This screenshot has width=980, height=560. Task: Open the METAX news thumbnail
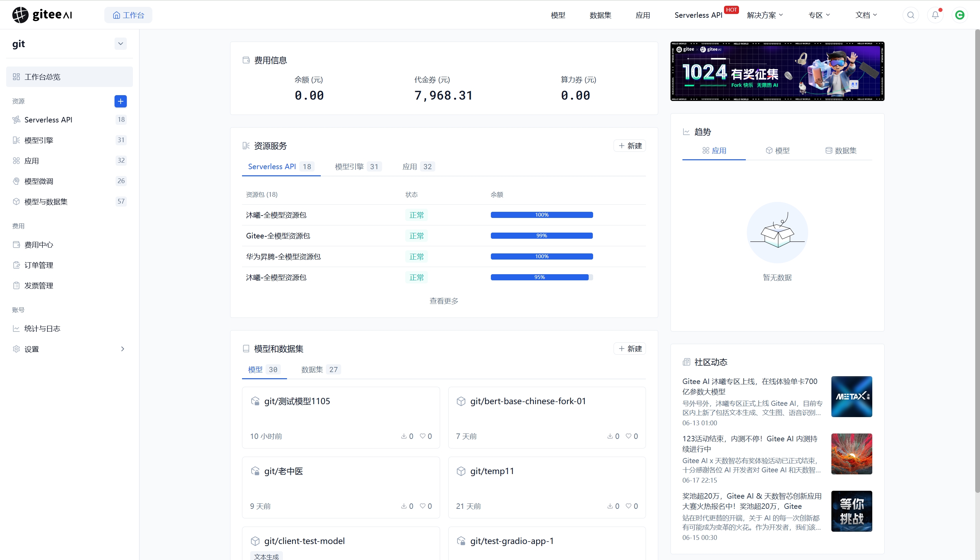click(x=851, y=397)
